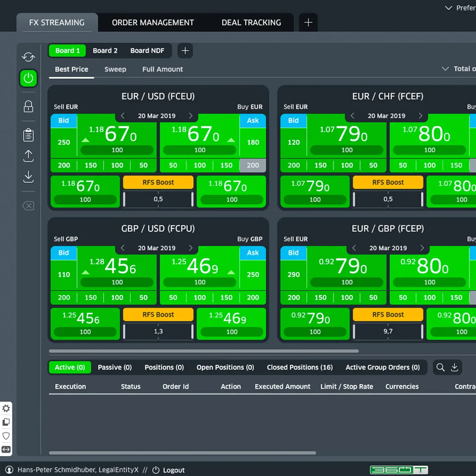The image size is (476, 476).
Task: Switch to Full Amount pricing mode
Action: coord(163,69)
